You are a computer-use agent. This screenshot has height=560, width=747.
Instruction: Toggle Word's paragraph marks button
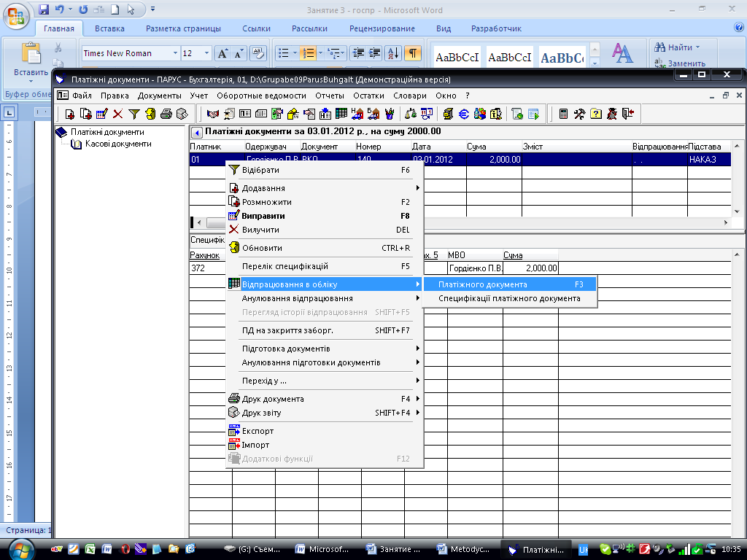coord(413,53)
